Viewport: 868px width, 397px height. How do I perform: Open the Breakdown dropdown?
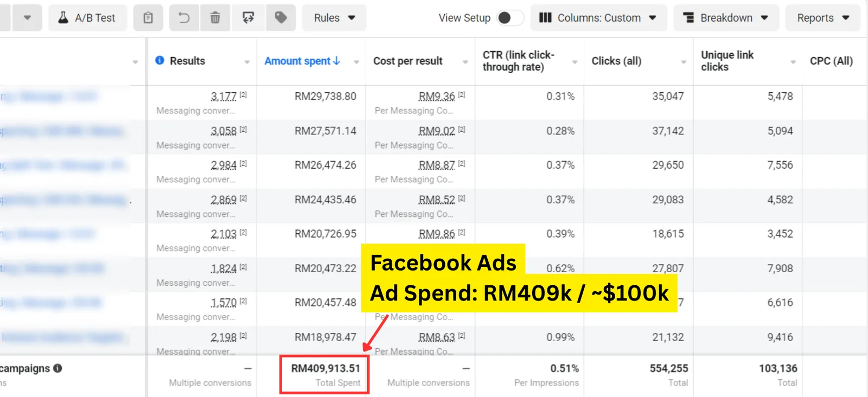tap(726, 18)
